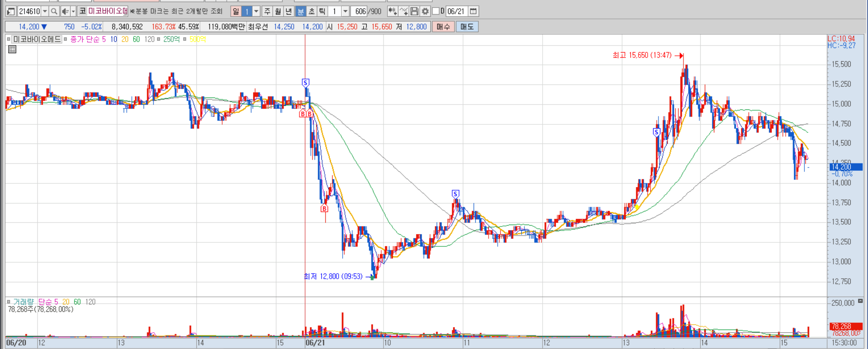Open stock search with magnifier icon
868x349 pixels.
[54, 11]
